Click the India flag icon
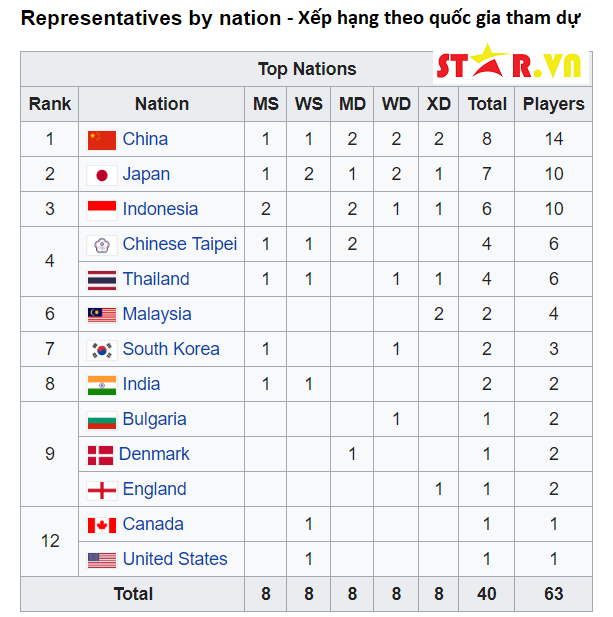613x617 pixels. pos(101,385)
